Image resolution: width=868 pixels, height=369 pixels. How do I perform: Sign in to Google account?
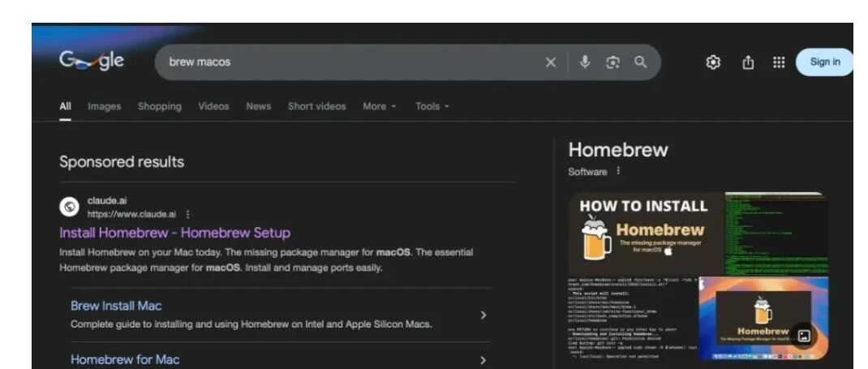click(x=825, y=62)
